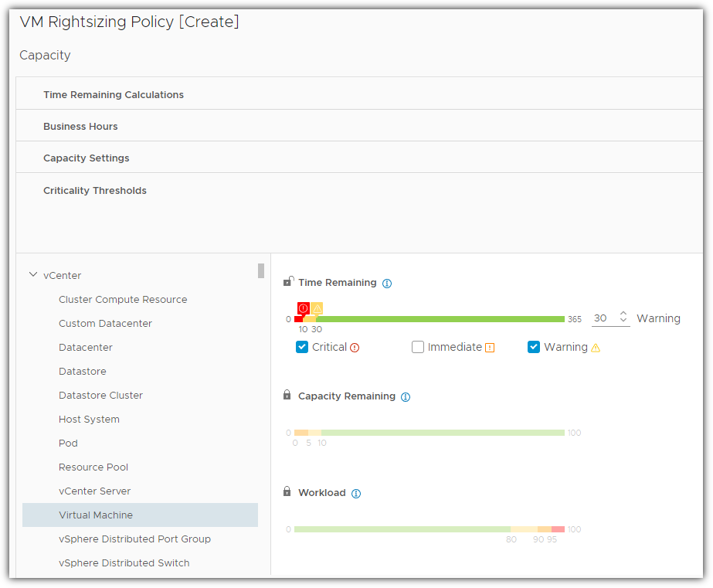The width and height of the screenshot is (713, 588).
Task: Collapse the vCenter tree node
Action: coord(33,275)
